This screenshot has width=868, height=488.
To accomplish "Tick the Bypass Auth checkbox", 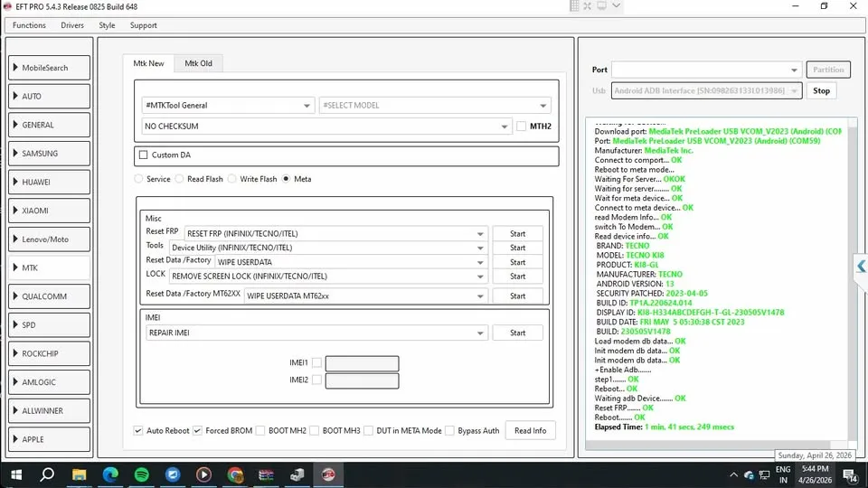I will 450,431.
